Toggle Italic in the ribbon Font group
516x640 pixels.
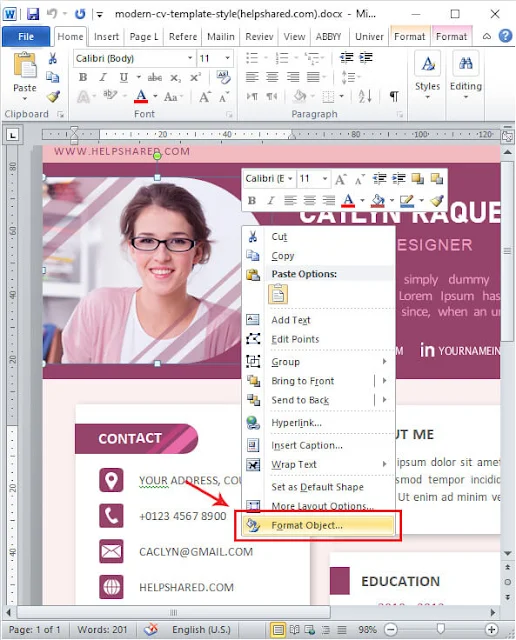point(103,77)
